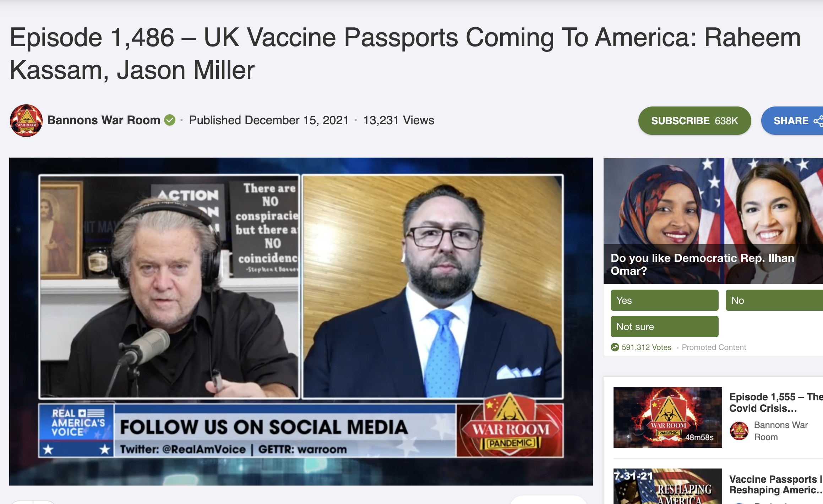Vote Yes in the Ilhan Omar poll

click(664, 300)
